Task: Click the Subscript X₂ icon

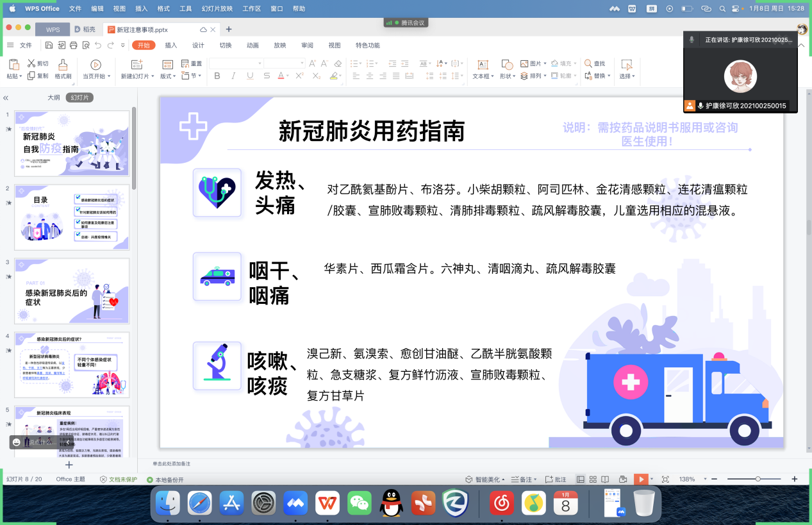Action: pyautogui.click(x=316, y=76)
